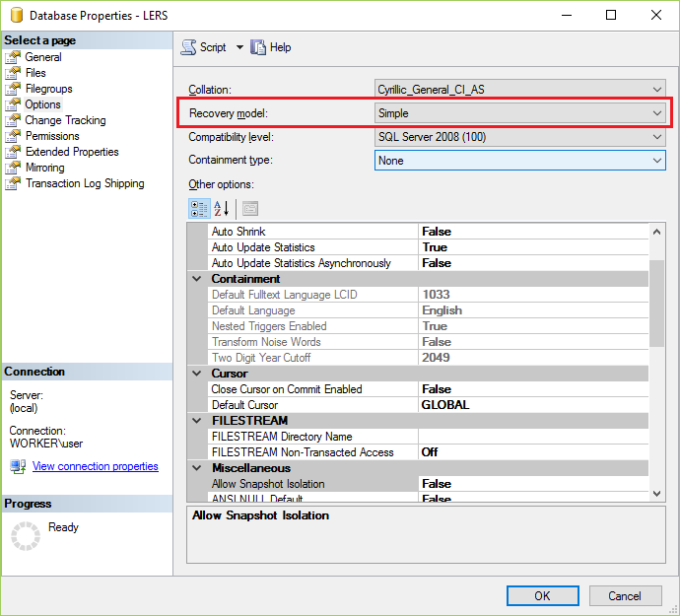680x616 pixels.
Task: Collapse the Cursor category
Action: [197, 374]
